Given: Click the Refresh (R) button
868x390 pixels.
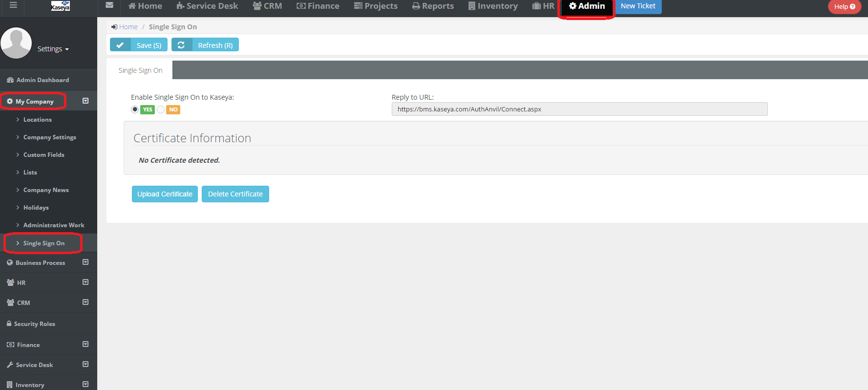Looking at the screenshot, I should tap(205, 45).
